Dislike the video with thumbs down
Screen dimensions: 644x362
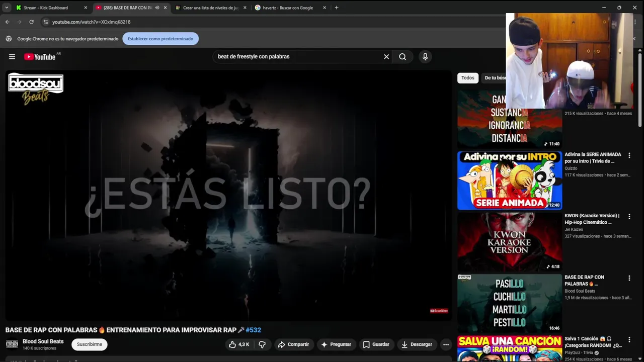tap(262, 344)
